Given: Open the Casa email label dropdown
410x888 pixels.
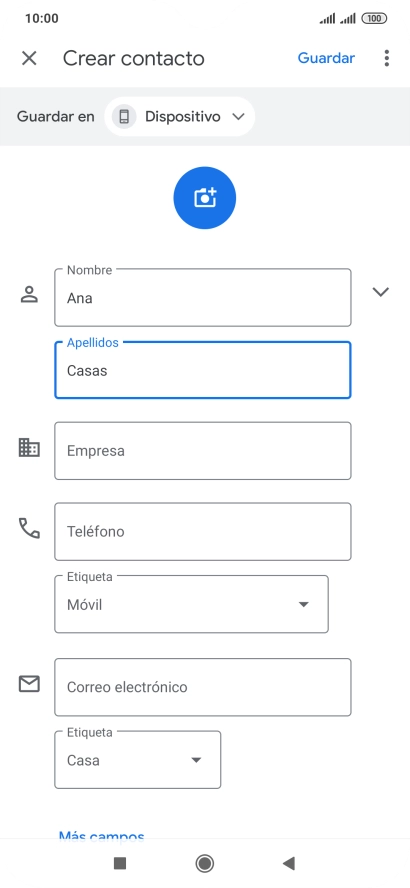Looking at the screenshot, I should pos(138,760).
